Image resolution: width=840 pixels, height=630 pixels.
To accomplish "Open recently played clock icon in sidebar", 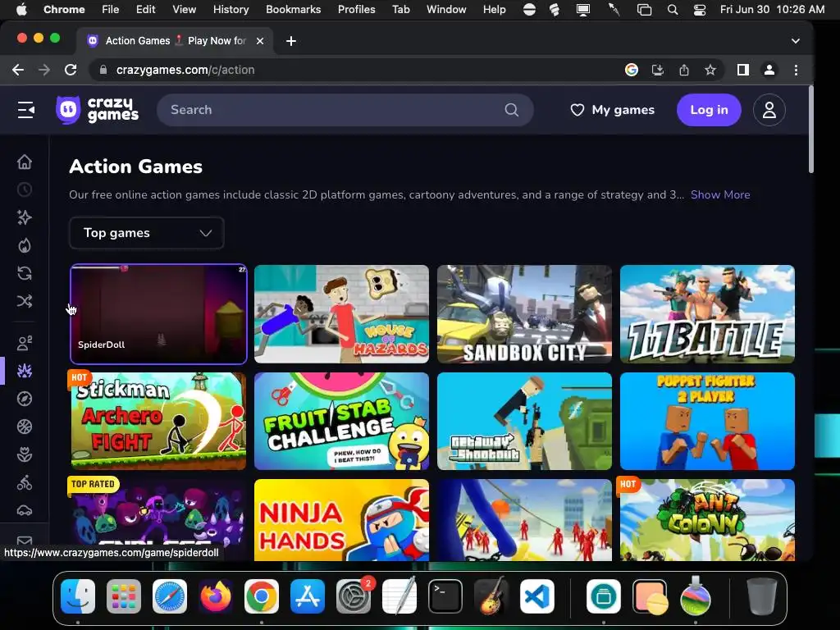I will coord(25,189).
